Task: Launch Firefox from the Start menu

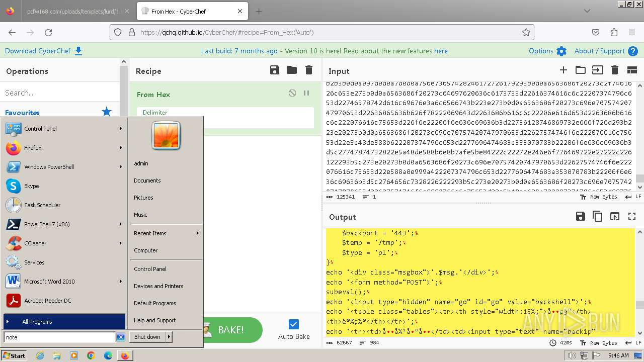Action: click(64, 148)
